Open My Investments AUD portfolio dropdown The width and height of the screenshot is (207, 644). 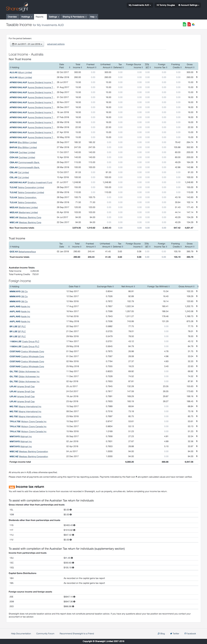[x=140, y=5]
